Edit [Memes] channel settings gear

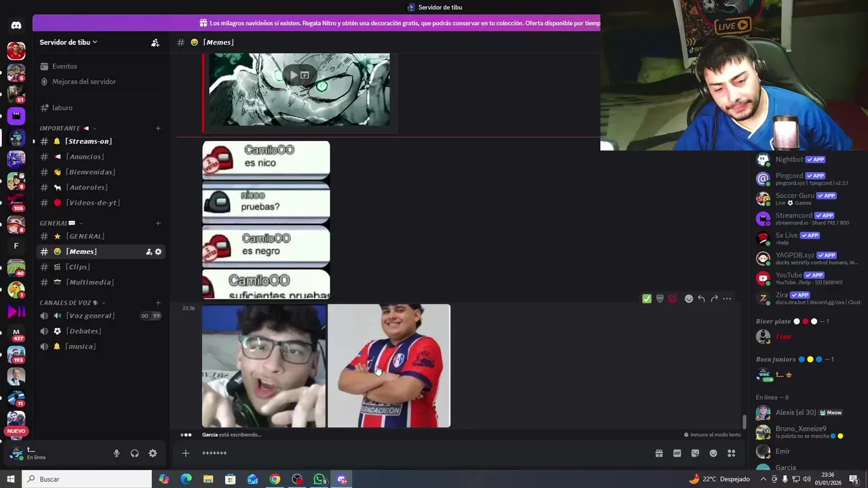coord(159,251)
